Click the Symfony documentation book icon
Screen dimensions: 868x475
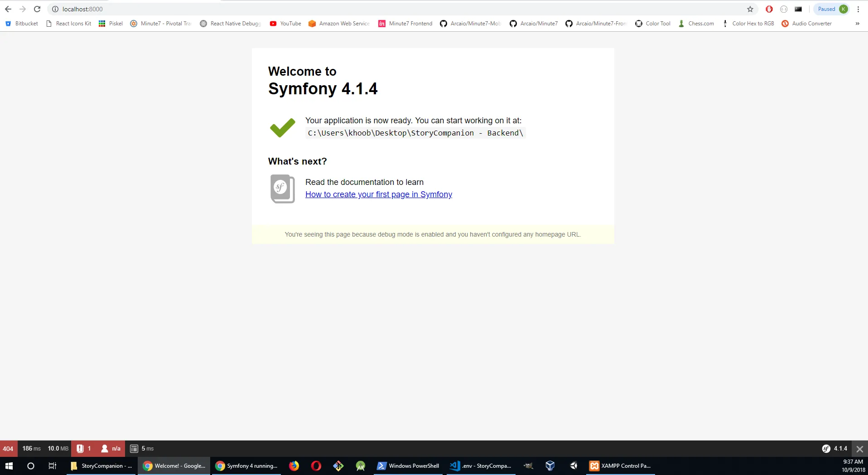(x=283, y=189)
